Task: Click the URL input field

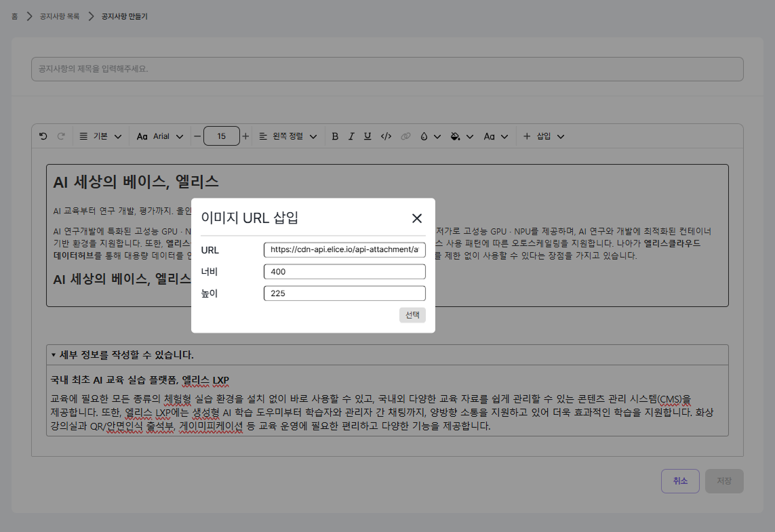Action: [x=344, y=250]
